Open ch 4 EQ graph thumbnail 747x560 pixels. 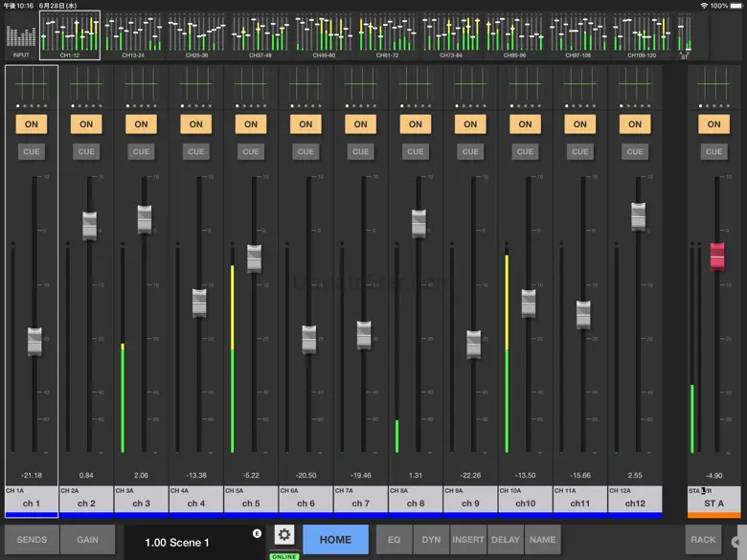click(195, 84)
